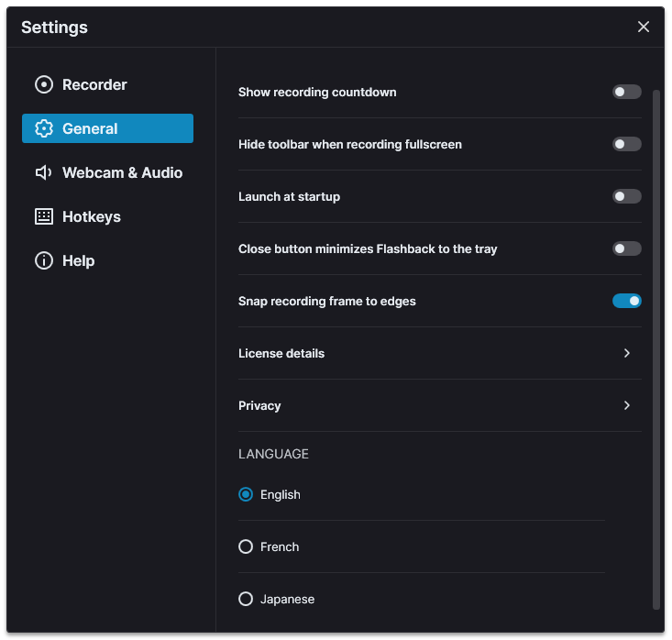Image resolution: width=672 pixels, height=640 pixels.
Task: Close the Settings dialog with X
Action: 643,27
